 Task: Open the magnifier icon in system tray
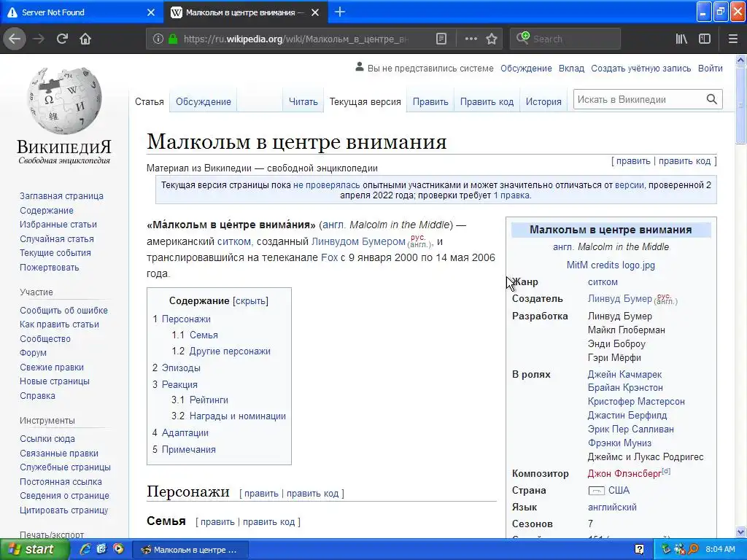[x=693, y=549]
